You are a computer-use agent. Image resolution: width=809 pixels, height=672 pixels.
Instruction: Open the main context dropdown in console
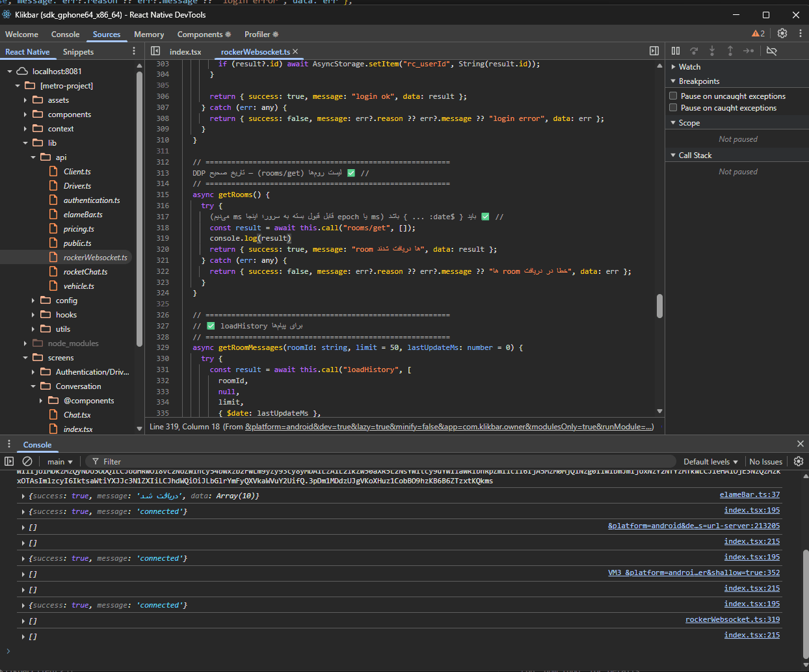[60, 461]
